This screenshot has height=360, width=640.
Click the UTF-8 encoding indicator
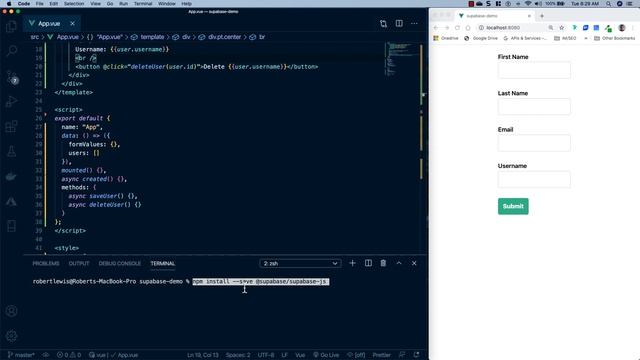pos(266,355)
